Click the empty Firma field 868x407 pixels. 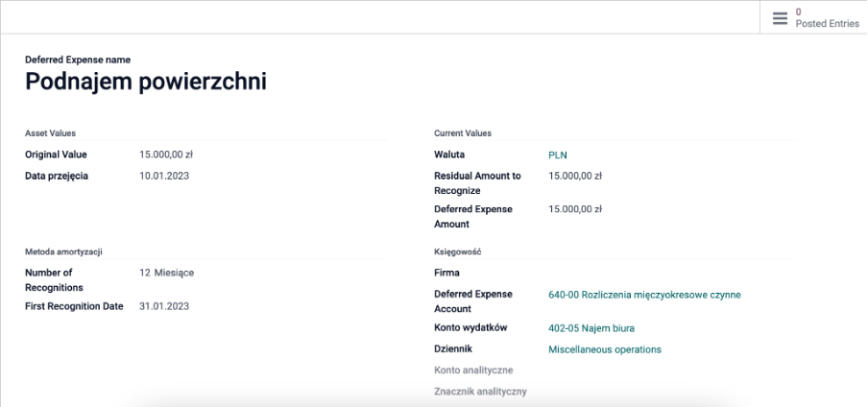(672, 273)
